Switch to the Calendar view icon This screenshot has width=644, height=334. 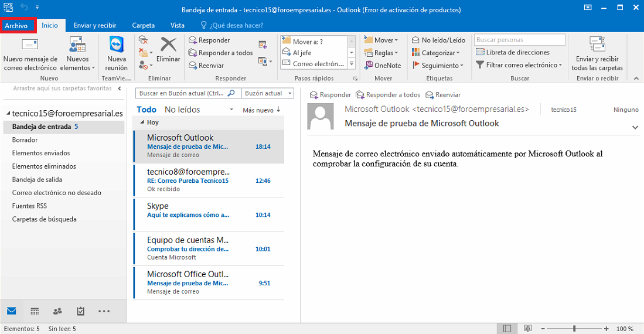pos(35,311)
